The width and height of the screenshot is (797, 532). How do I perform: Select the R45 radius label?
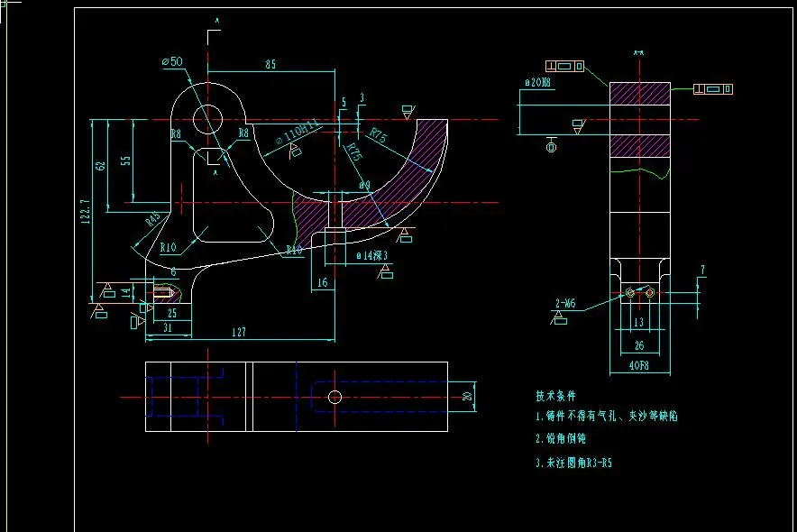tap(153, 219)
